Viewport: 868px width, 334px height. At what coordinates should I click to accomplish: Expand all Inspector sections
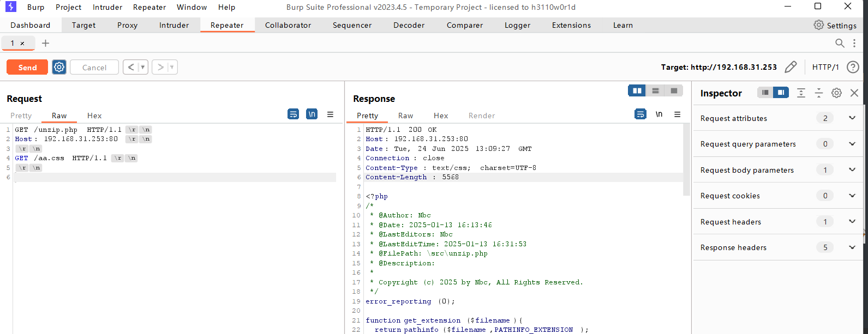[801, 93]
